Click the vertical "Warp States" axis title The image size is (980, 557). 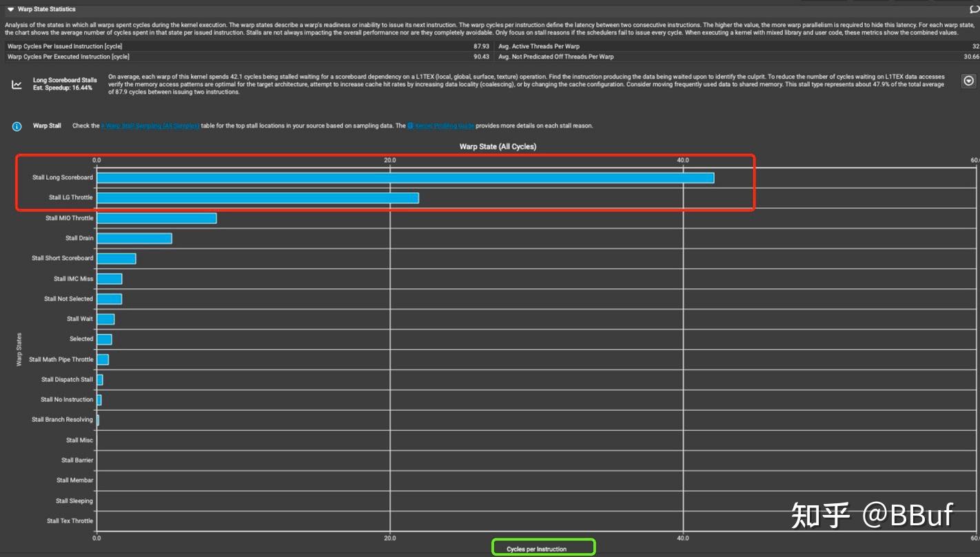pyautogui.click(x=19, y=350)
